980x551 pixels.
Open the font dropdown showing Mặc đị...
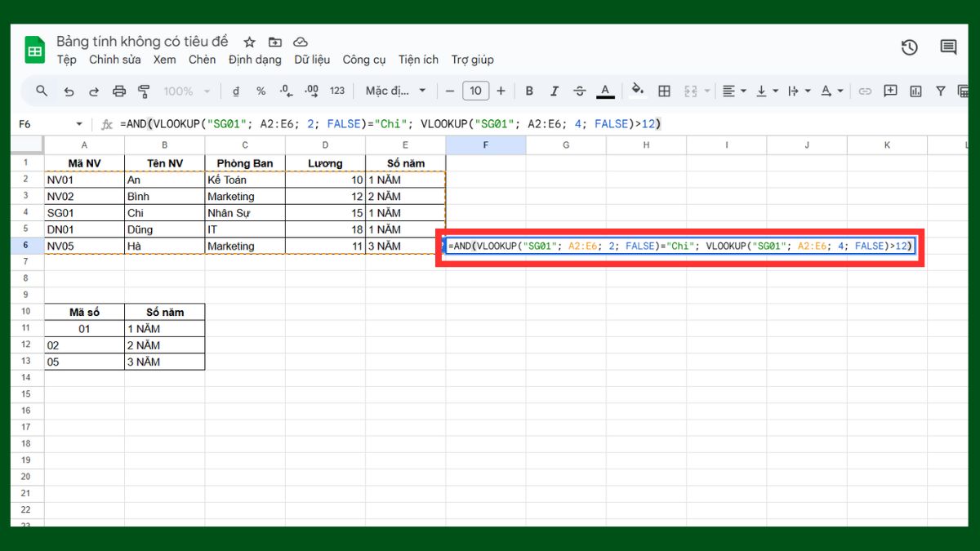coord(394,91)
